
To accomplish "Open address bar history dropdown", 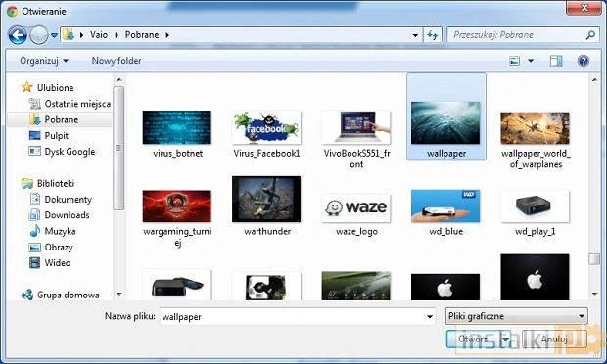I will pyautogui.click(x=415, y=35).
